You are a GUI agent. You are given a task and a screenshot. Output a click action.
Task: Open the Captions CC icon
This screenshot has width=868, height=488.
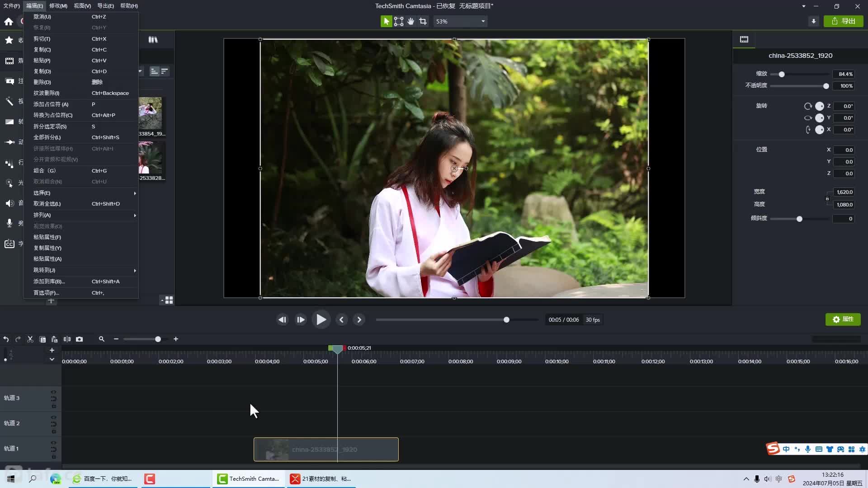point(9,244)
